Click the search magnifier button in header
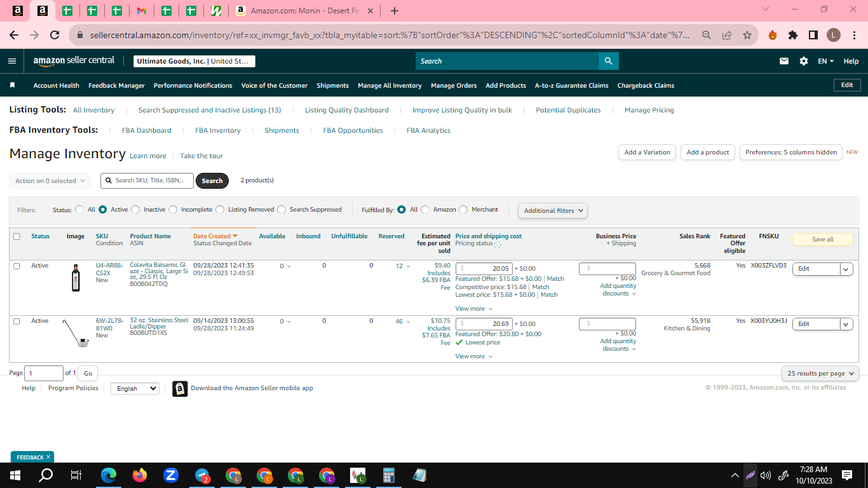Image resolution: width=868 pixels, height=488 pixels. tap(608, 61)
